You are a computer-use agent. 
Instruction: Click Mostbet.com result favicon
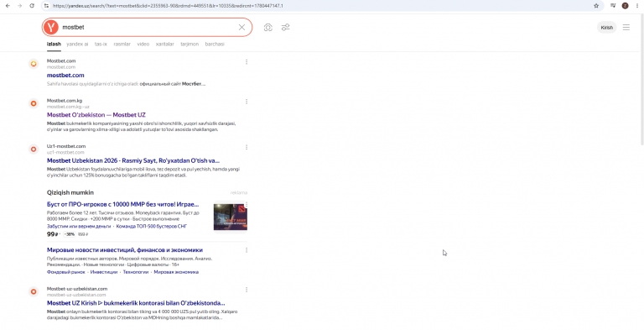click(34, 64)
